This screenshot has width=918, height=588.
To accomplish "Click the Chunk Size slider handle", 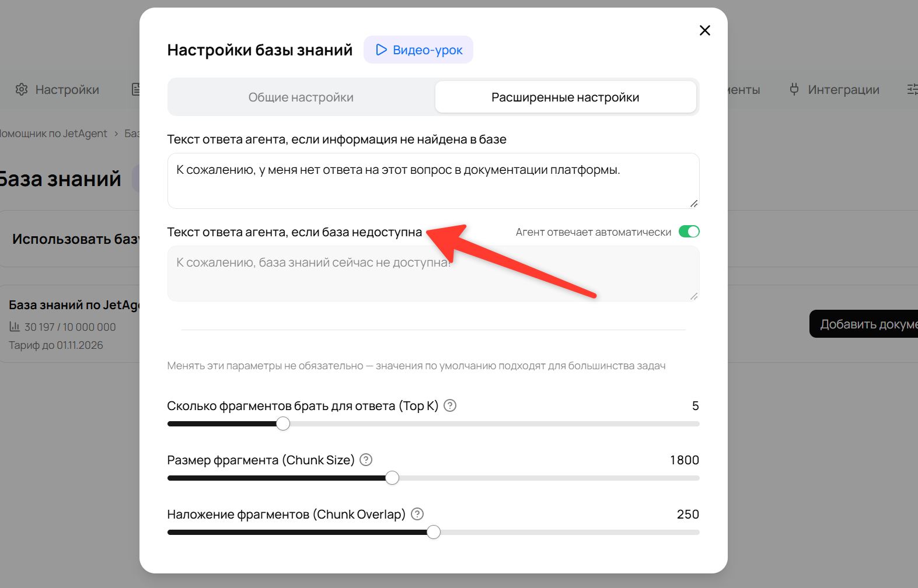I will coord(392,478).
